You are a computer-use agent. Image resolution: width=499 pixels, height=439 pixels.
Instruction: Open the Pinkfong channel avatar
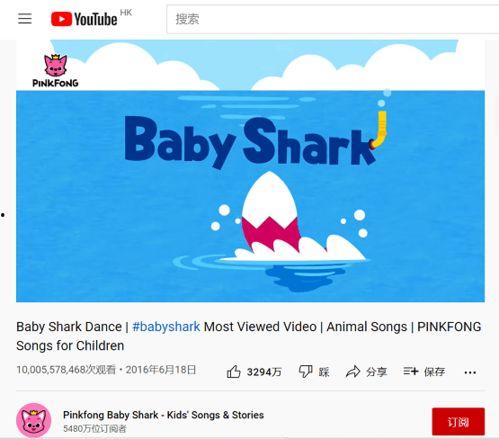coord(34,420)
